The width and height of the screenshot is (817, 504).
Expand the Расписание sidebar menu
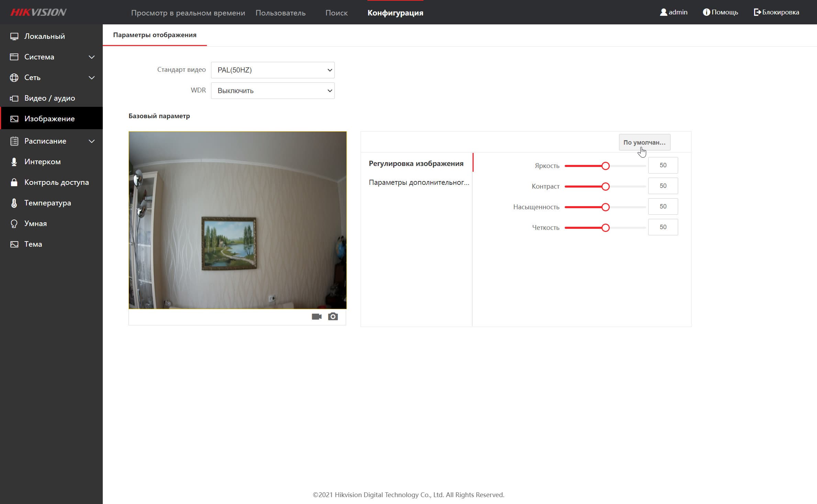pyautogui.click(x=91, y=141)
